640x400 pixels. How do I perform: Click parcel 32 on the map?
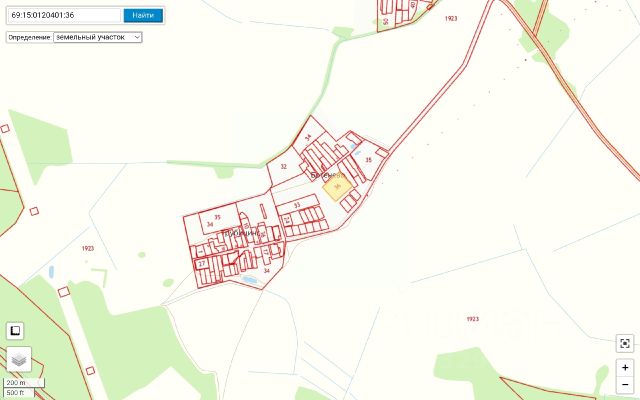click(x=284, y=168)
